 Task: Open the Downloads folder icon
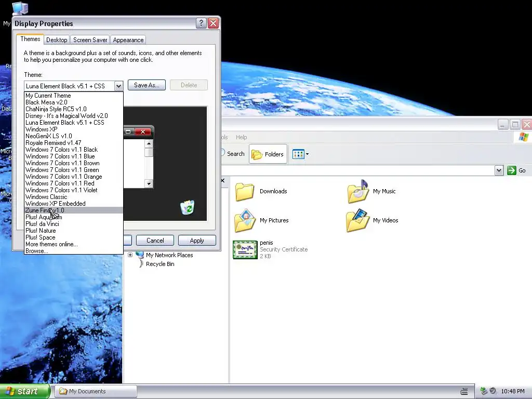coord(245,192)
